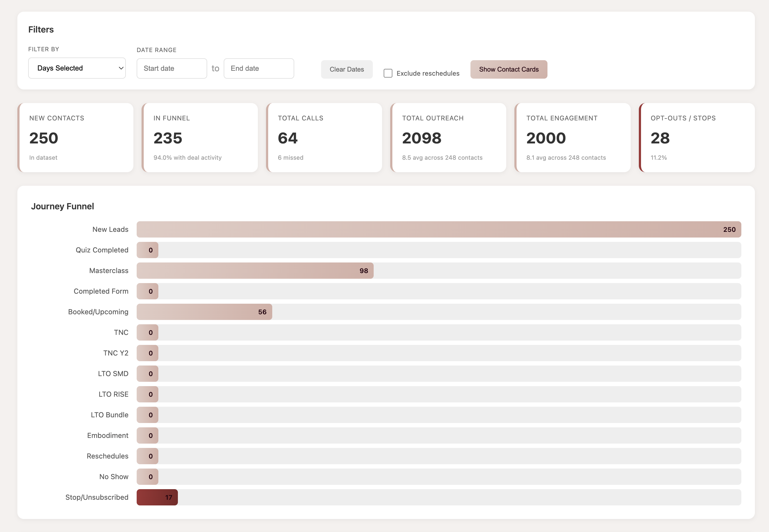
Task: Check Exclude reschedules to filter results
Action: (388, 73)
